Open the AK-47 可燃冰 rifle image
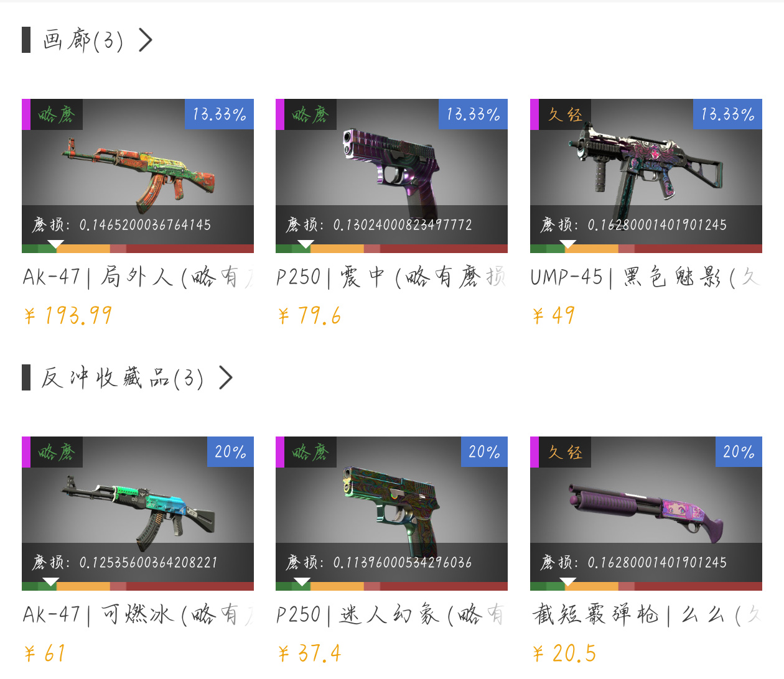The height and width of the screenshot is (679, 784). click(138, 506)
